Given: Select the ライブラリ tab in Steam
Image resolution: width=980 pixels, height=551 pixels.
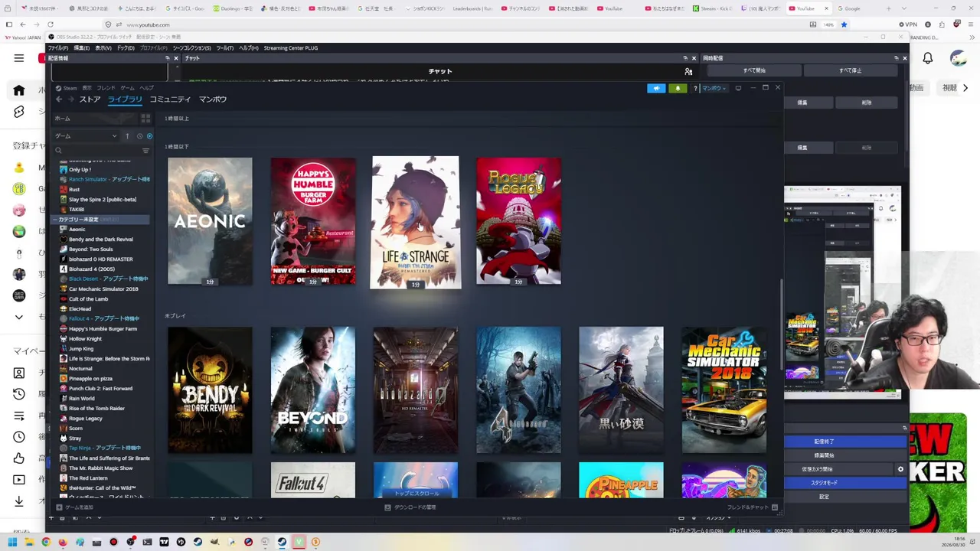Looking at the screenshot, I should (x=125, y=99).
